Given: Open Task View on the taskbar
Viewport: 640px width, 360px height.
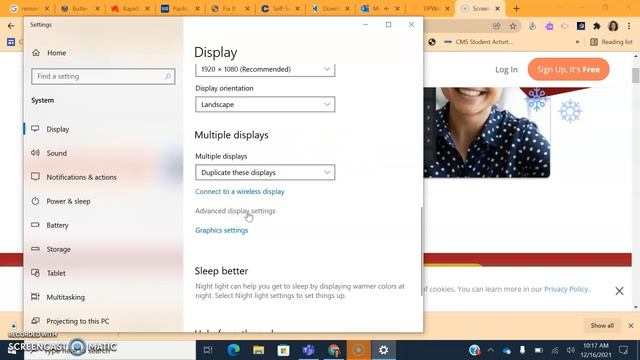Looking at the screenshot, I should tap(208, 350).
